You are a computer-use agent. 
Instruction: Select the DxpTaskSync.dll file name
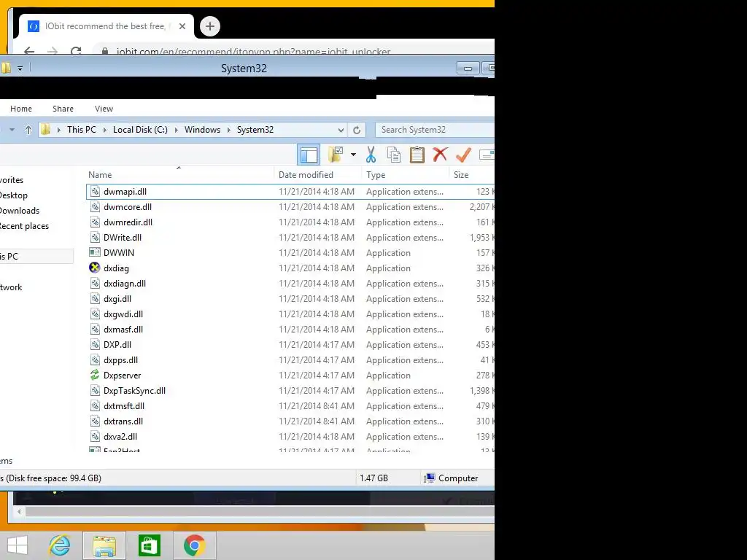pos(134,391)
